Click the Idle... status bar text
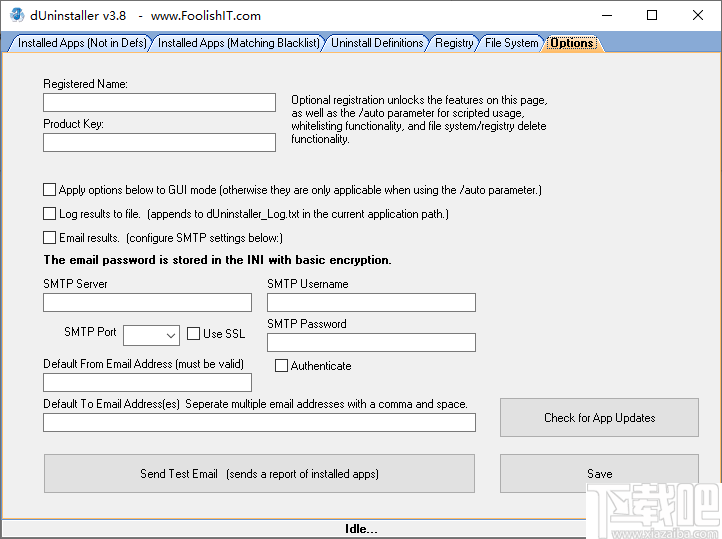 click(361, 529)
